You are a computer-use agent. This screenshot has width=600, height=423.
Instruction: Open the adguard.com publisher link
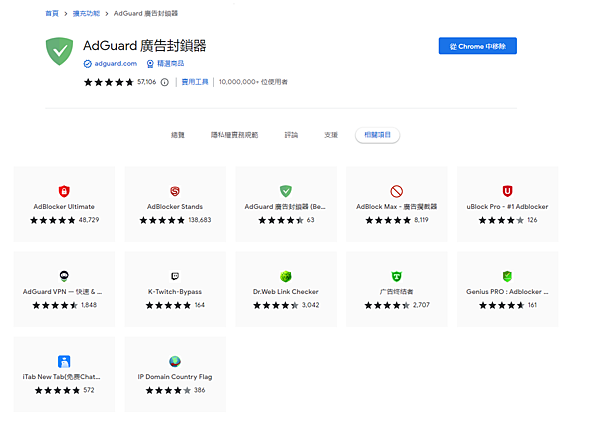[116, 64]
